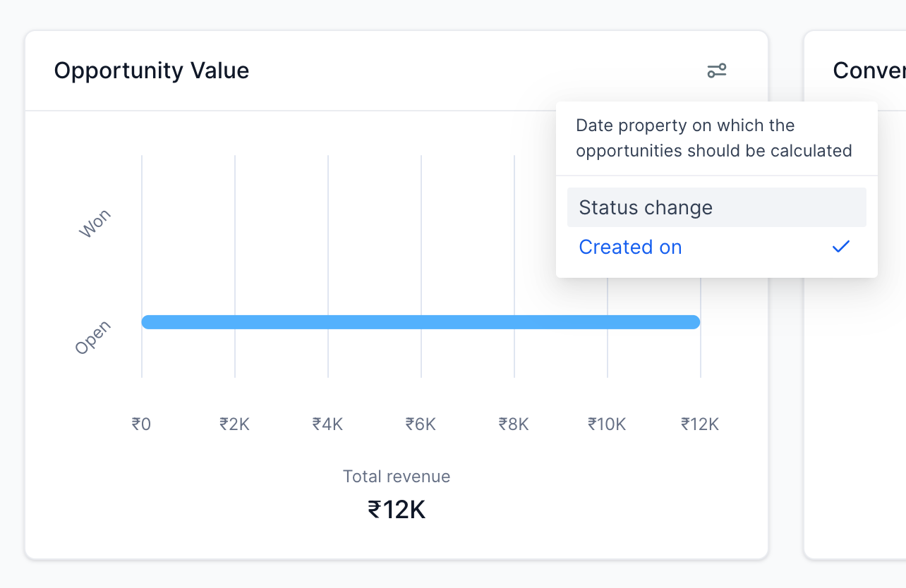Image resolution: width=906 pixels, height=588 pixels.
Task: Click the date property description text
Action: 713,138
